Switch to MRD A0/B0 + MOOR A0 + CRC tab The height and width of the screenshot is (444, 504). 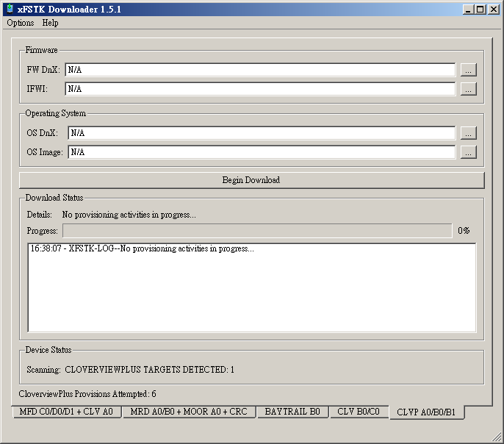(189, 412)
